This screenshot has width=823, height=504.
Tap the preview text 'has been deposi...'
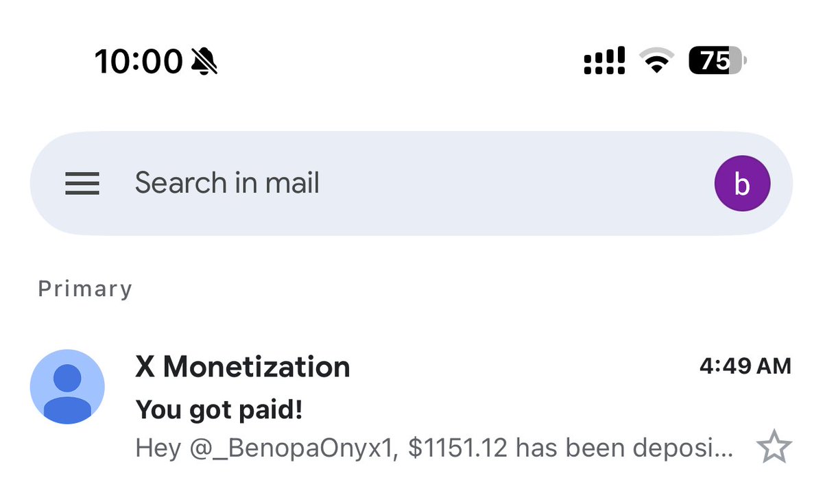click(x=625, y=448)
